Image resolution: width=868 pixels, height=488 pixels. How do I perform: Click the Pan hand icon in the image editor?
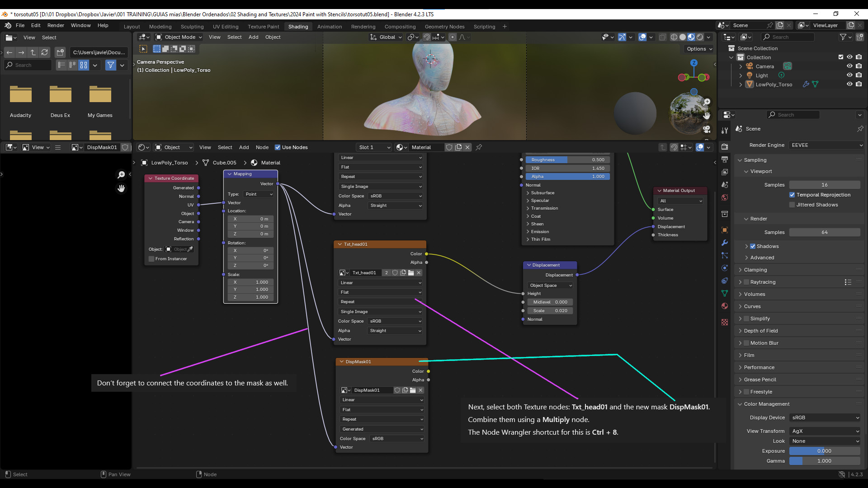pos(121,188)
